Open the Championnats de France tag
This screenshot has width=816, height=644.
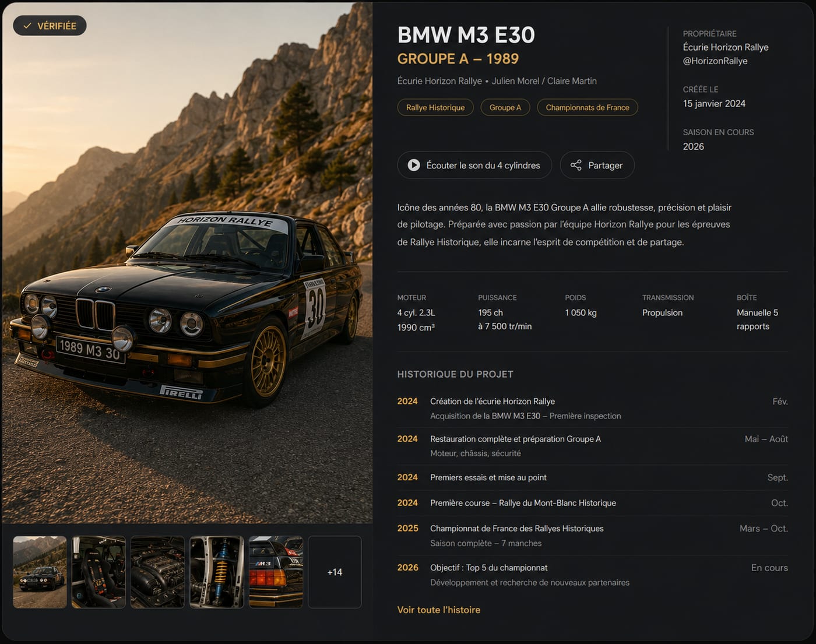(588, 107)
